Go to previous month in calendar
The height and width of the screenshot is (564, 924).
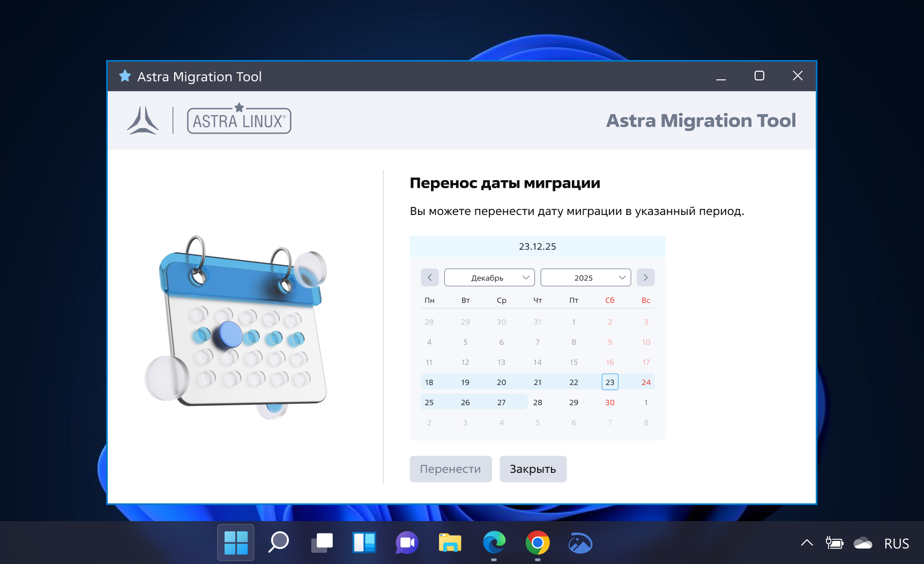point(429,278)
